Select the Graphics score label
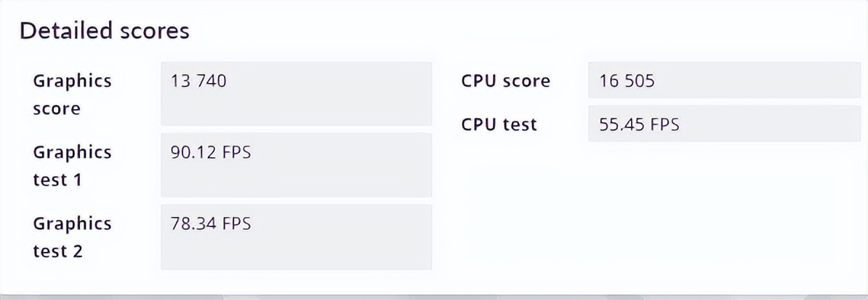This screenshot has height=300, width=868. 72,95
